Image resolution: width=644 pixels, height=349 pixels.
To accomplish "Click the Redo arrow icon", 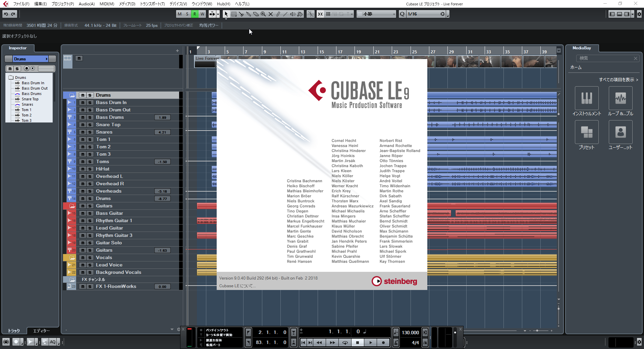I will coord(13,14).
